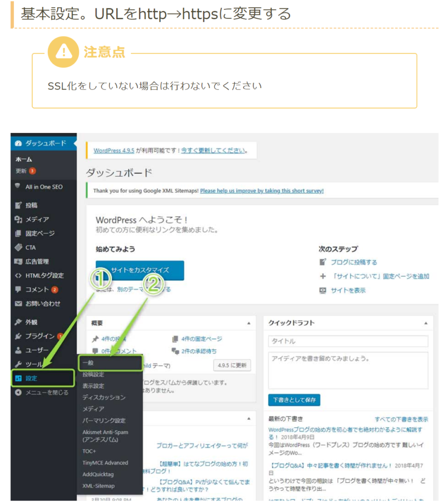Click the collapse menu arrow icon
443x504 pixels.
tap(18, 392)
